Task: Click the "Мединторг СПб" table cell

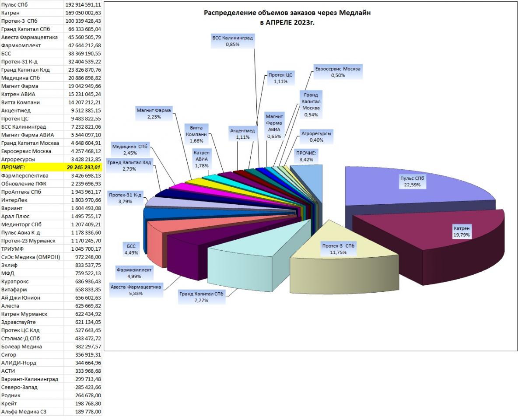Action: click(31, 224)
